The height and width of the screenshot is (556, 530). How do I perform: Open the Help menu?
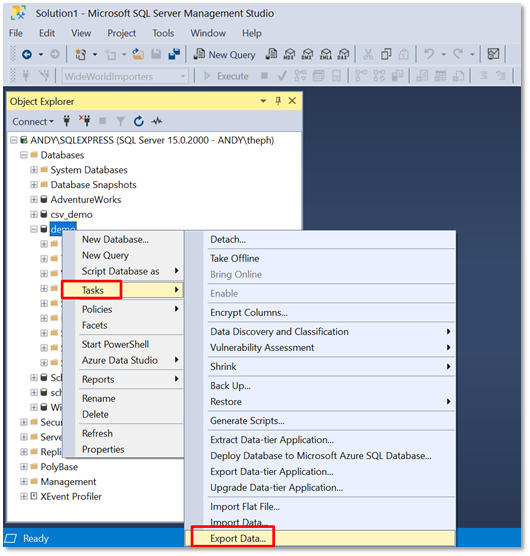tap(252, 33)
